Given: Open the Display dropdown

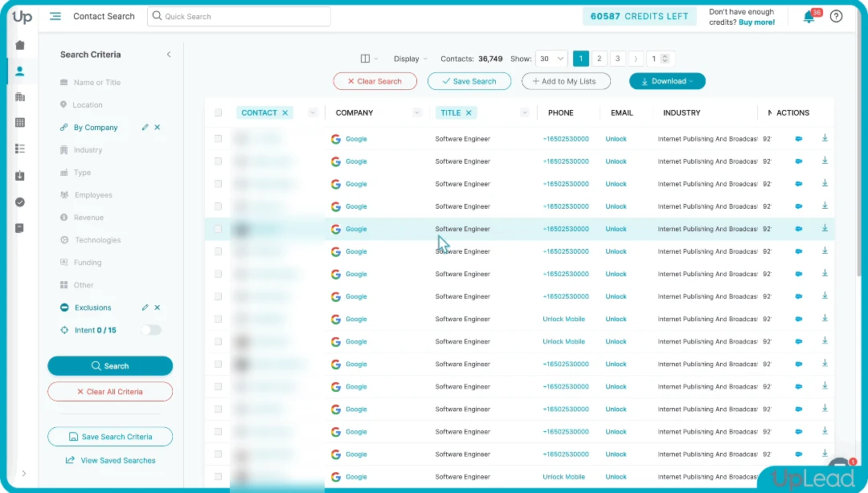Looking at the screenshot, I should pos(410,59).
